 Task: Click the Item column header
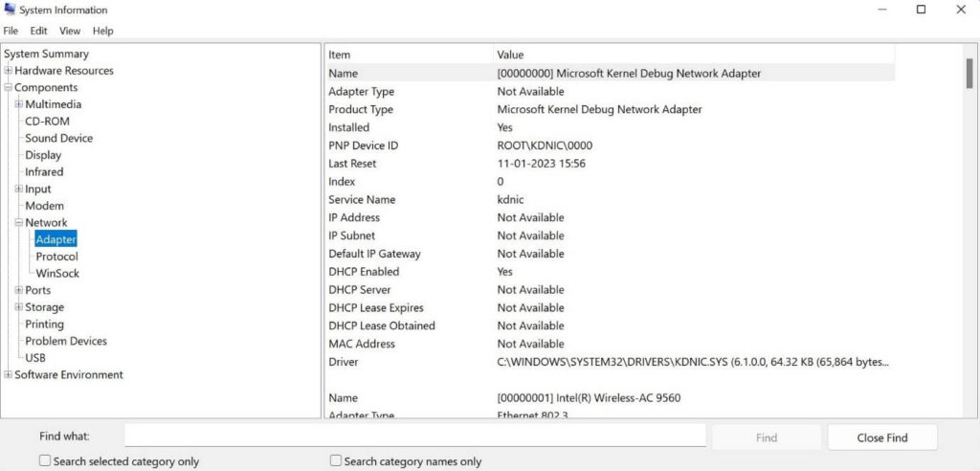410,55
